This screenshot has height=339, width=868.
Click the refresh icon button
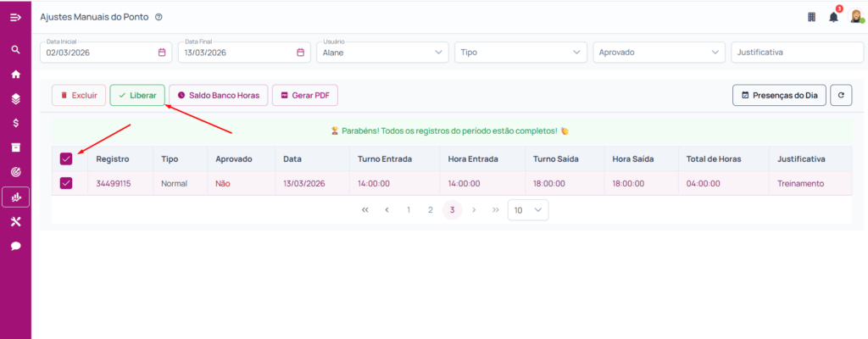tap(841, 96)
